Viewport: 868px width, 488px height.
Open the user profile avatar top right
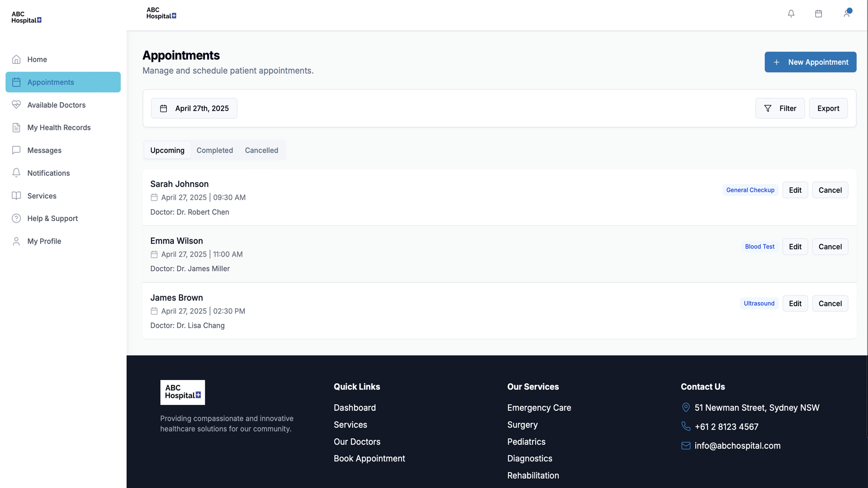[x=847, y=14]
